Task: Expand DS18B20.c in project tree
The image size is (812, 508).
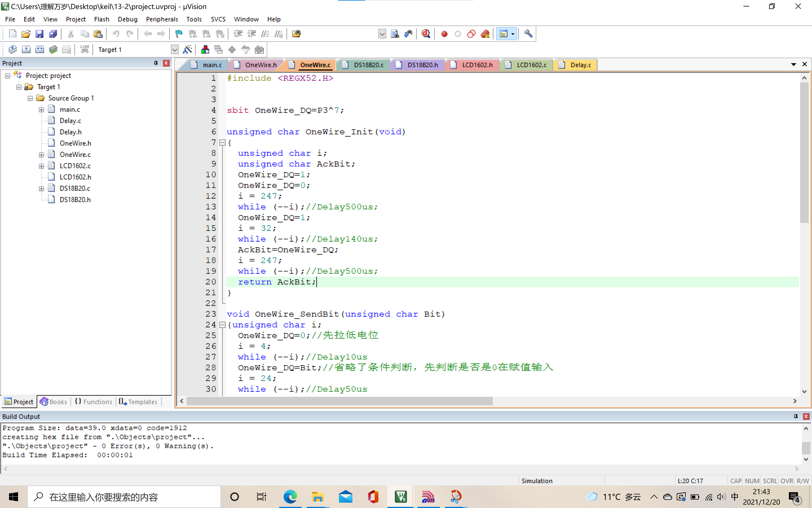Action: tap(41, 189)
